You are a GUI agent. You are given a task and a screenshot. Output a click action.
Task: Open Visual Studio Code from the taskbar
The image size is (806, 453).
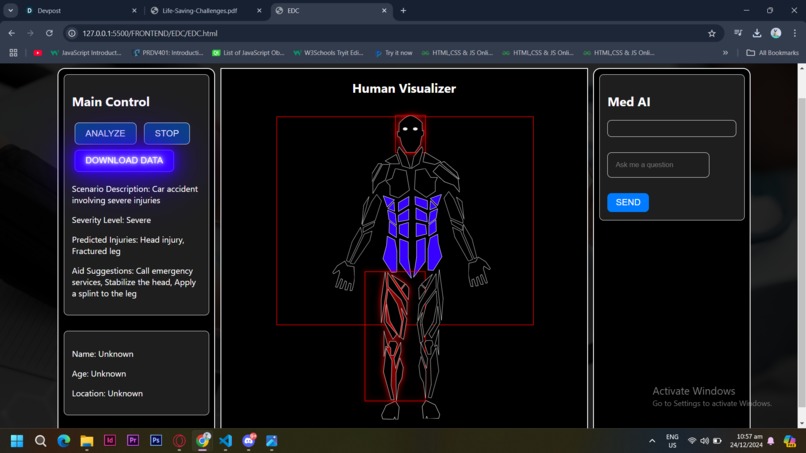(x=226, y=441)
